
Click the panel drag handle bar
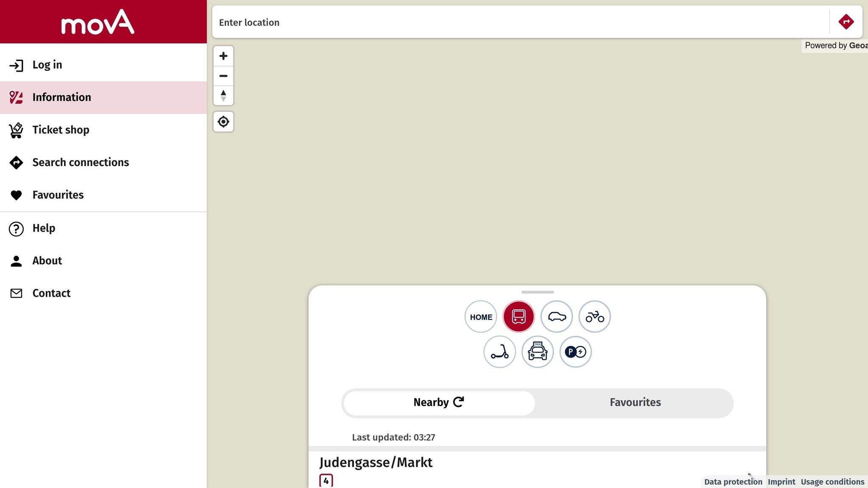(x=537, y=292)
